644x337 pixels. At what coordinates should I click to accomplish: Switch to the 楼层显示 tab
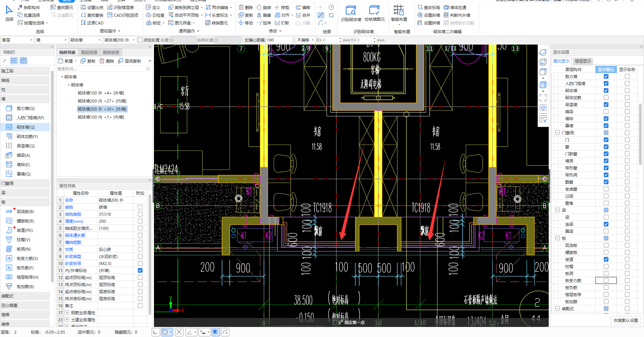pos(583,61)
